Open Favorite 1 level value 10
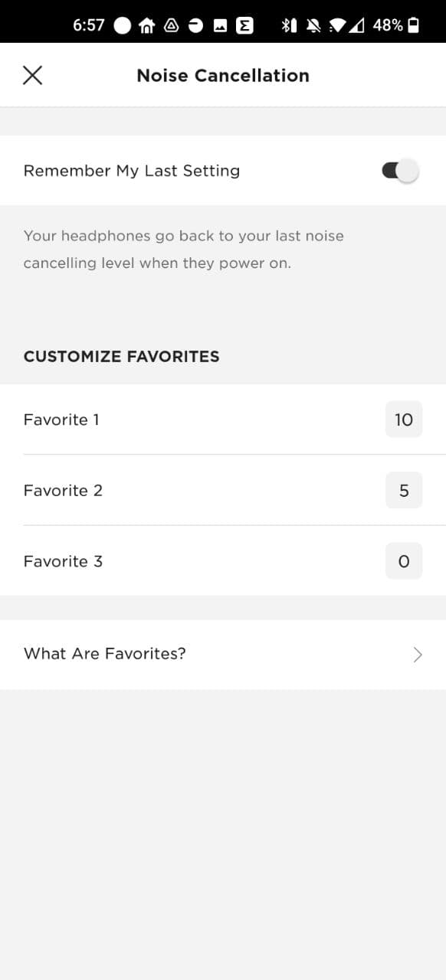The image size is (446, 980). (x=404, y=420)
